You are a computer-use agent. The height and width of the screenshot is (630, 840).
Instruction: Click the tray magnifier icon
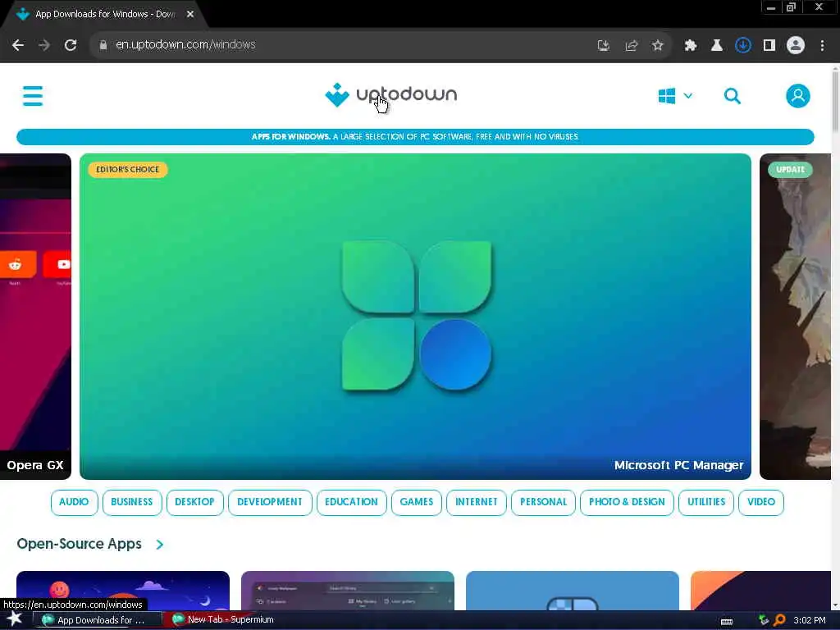[779, 620]
